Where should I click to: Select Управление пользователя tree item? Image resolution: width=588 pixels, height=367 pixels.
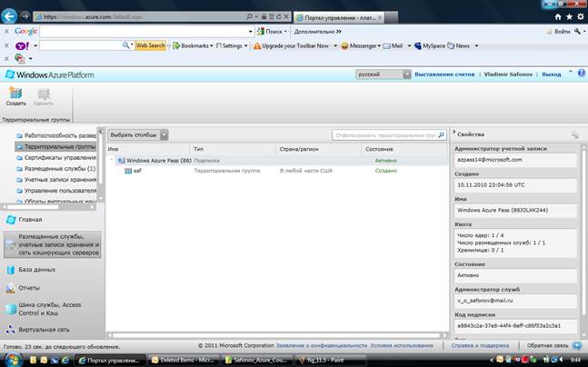[56, 191]
